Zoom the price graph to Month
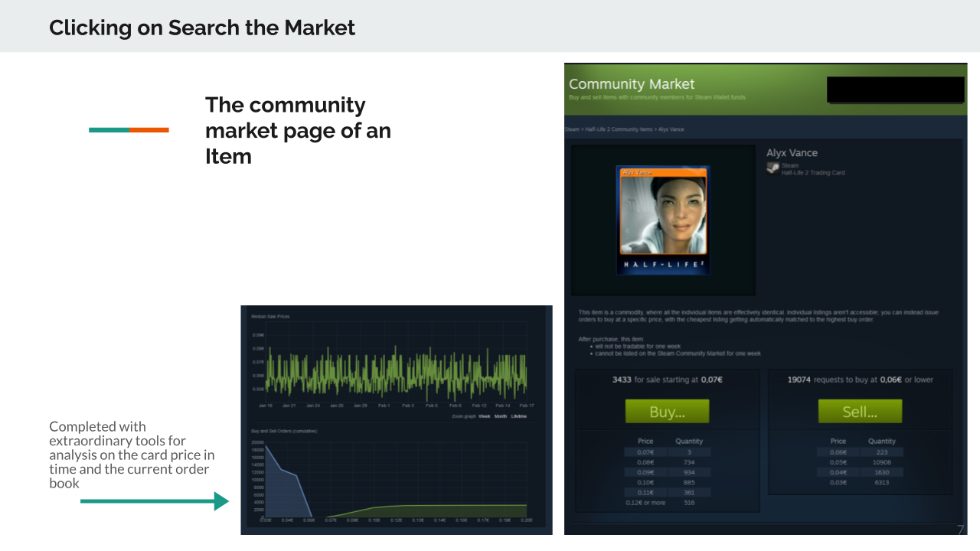The image size is (980, 551). 501,416
